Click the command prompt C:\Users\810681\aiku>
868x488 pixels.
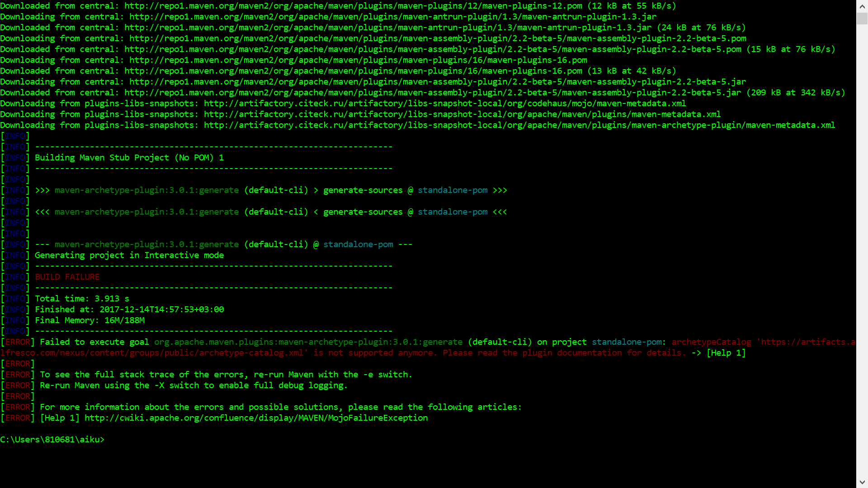coord(52,440)
